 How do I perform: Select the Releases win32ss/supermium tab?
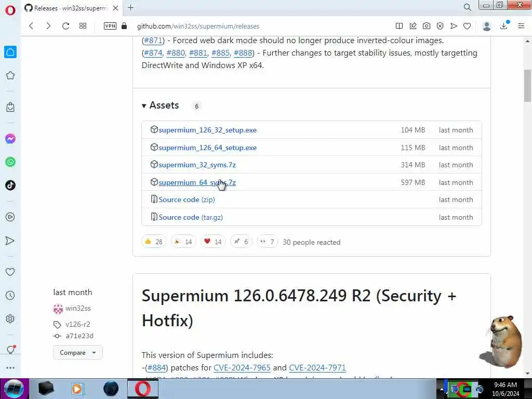pos(71,8)
